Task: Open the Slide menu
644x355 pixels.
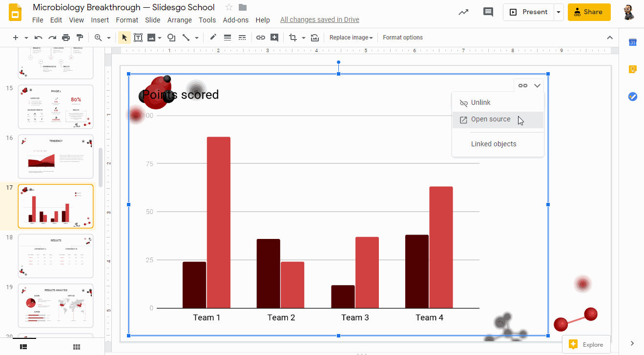Action: (x=153, y=20)
